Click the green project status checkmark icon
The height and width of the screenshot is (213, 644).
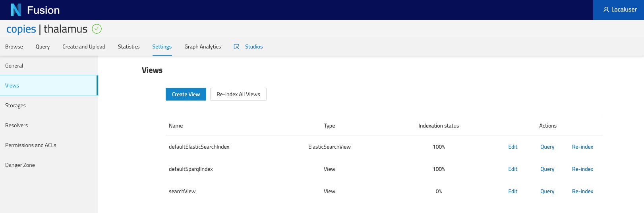pyautogui.click(x=97, y=29)
